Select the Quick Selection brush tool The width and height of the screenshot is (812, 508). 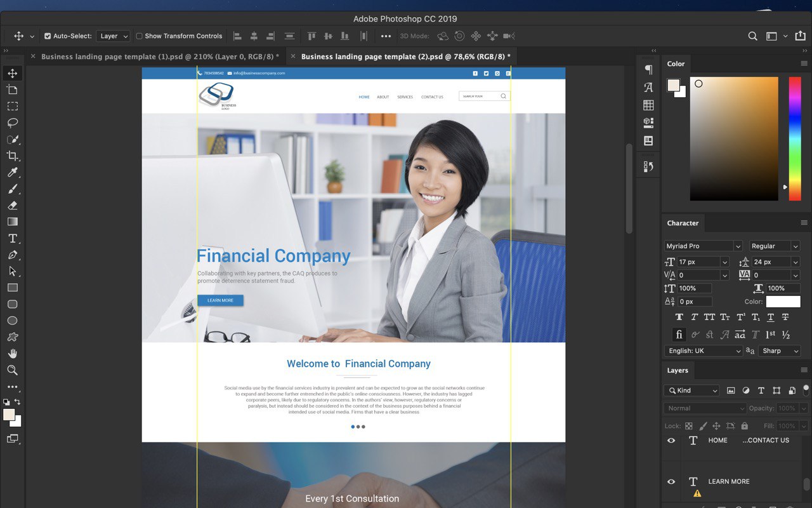coord(12,140)
